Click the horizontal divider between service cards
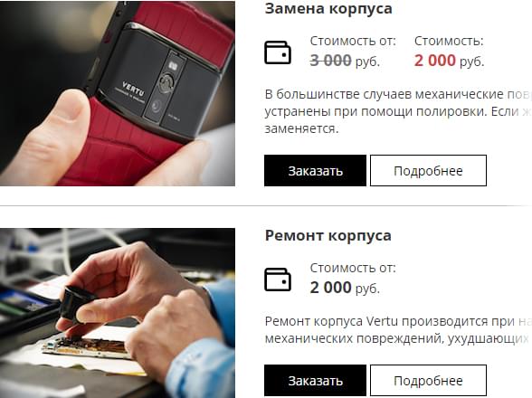Image resolution: width=532 pixels, height=398 pixels. 266,205
